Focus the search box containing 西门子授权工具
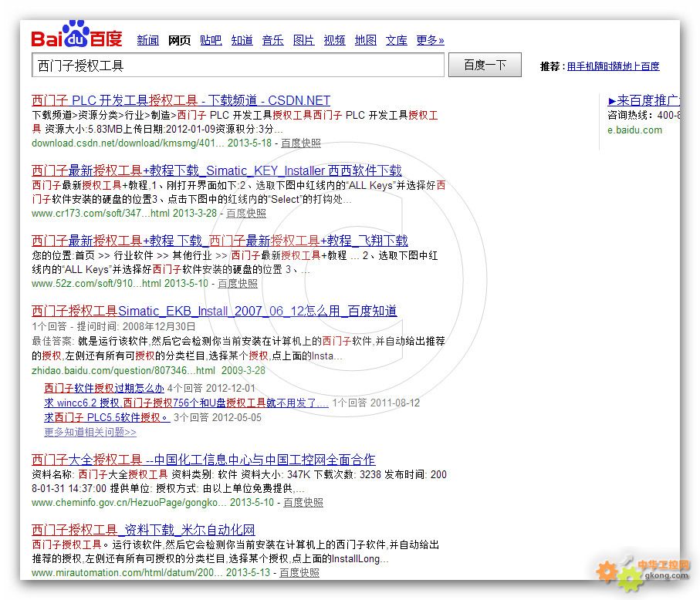The image size is (700, 600). [x=238, y=65]
